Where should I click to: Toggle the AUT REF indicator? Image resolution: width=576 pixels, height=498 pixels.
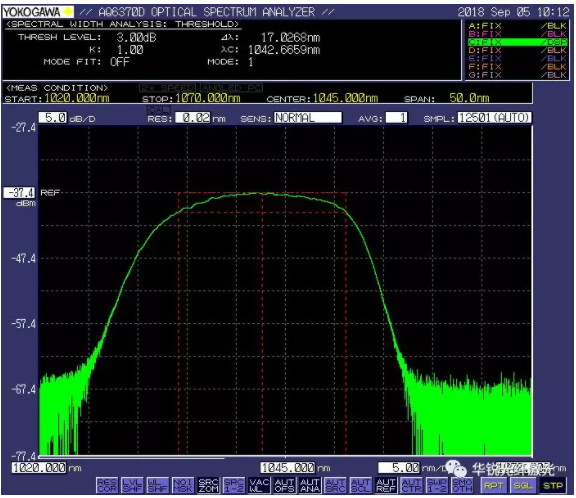coord(386,485)
